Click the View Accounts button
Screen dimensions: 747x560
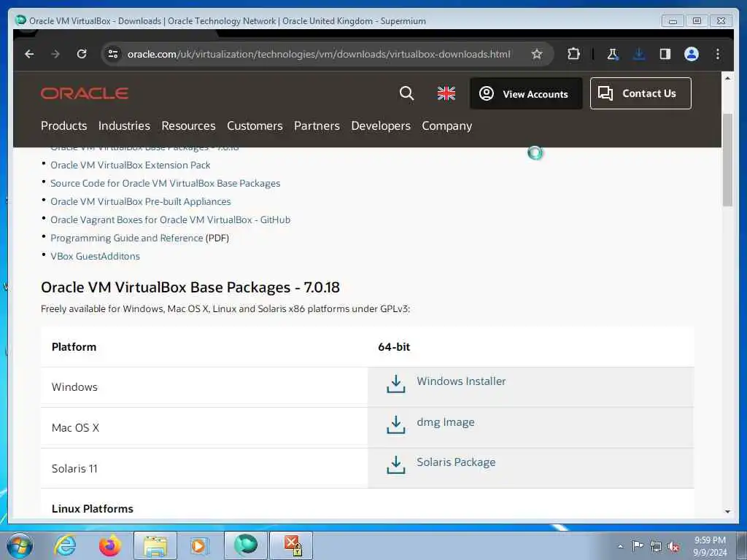[526, 93]
